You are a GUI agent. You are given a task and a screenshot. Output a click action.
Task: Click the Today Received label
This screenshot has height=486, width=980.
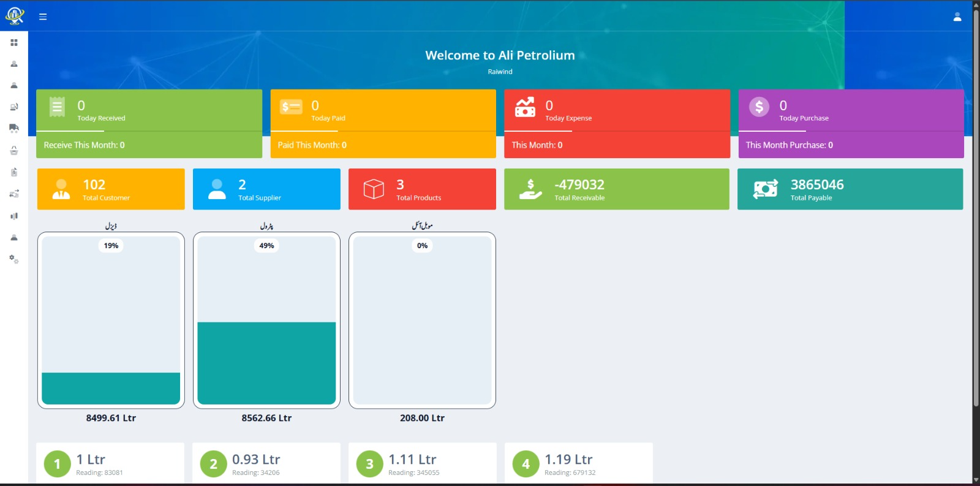coord(101,118)
